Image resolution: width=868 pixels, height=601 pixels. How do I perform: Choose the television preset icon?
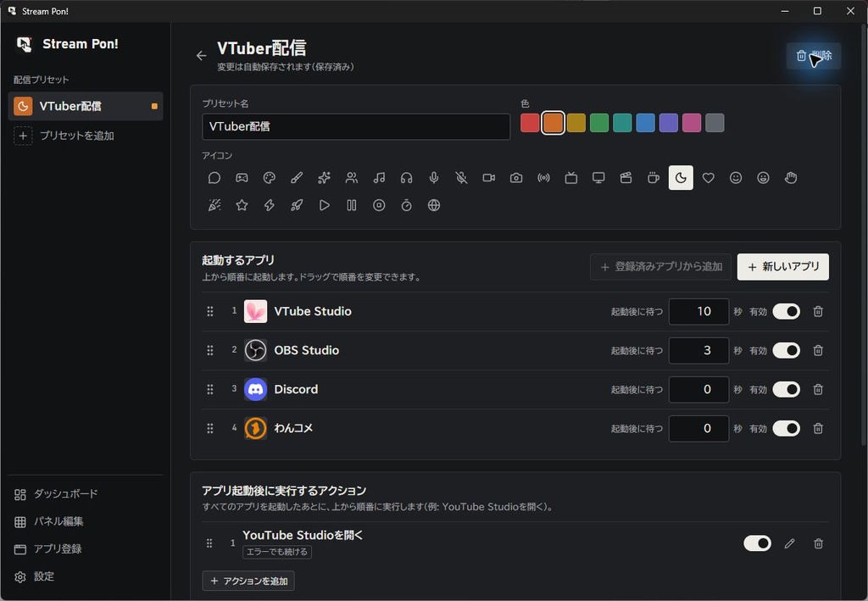(571, 178)
